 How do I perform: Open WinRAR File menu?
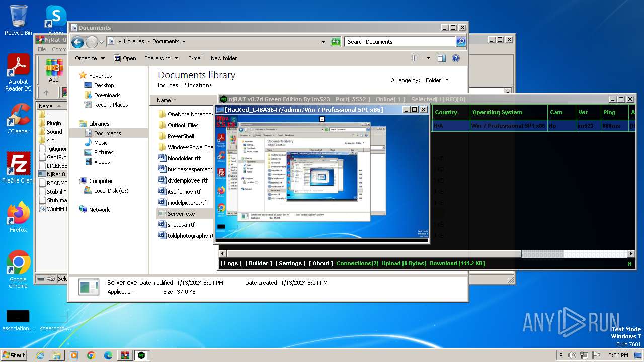click(42, 49)
